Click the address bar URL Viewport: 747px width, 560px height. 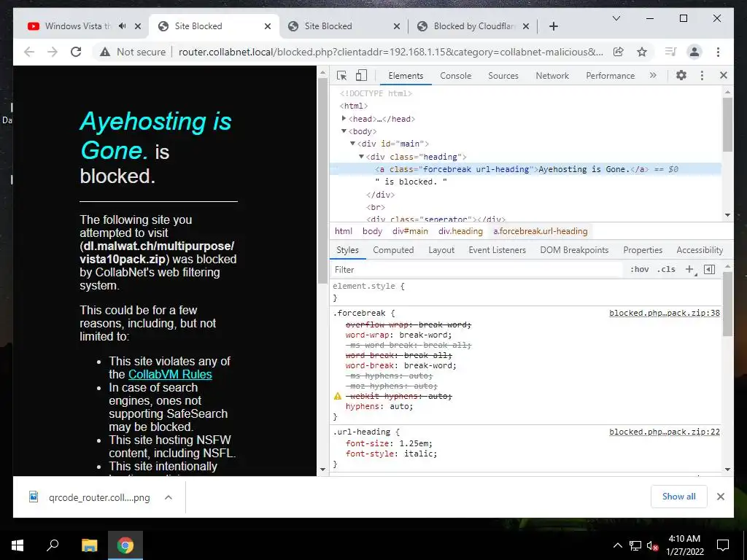(x=391, y=52)
